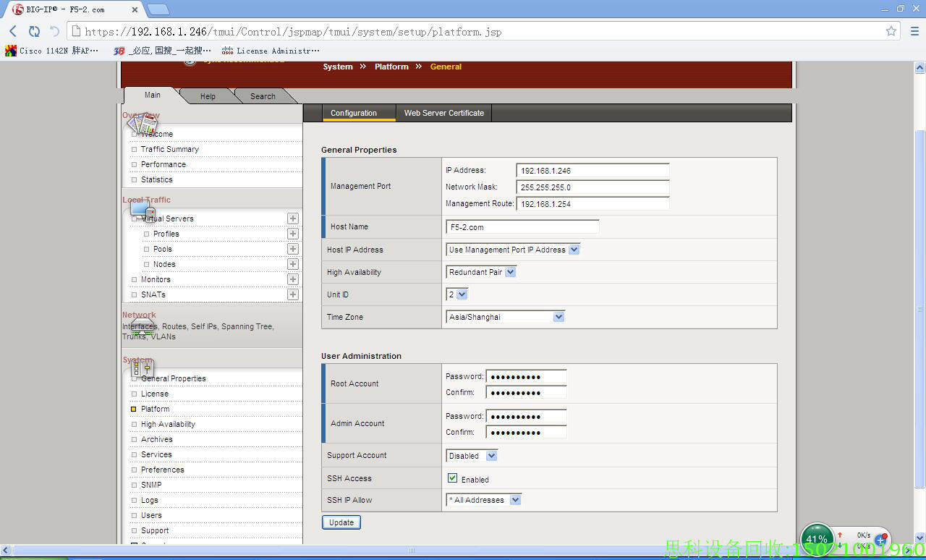Image resolution: width=926 pixels, height=560 pixels.
Task: Open the High Availability dropdown
Action: [x=481, y=272]
